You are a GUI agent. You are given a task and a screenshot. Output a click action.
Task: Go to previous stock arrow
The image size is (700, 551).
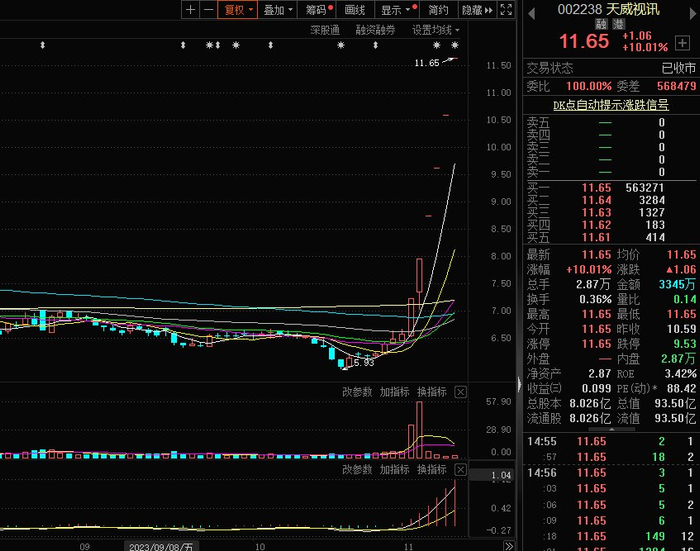tap(531, 14)
